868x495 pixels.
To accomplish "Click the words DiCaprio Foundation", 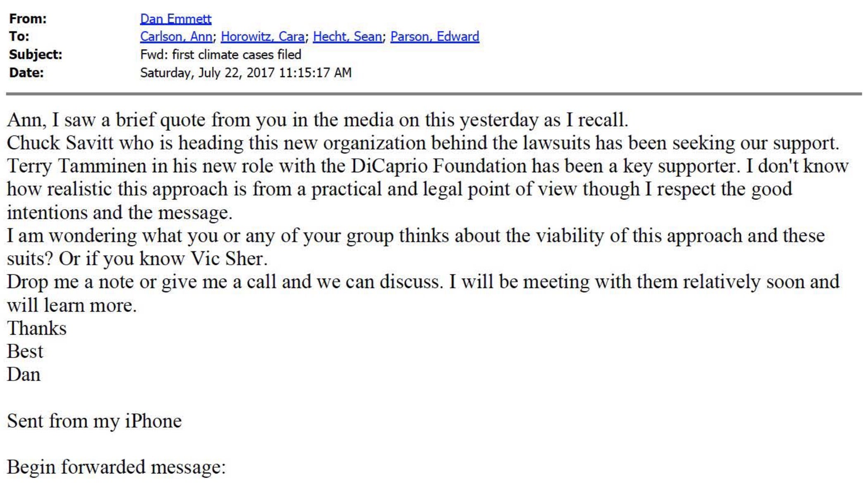I will tap(438, 166).
